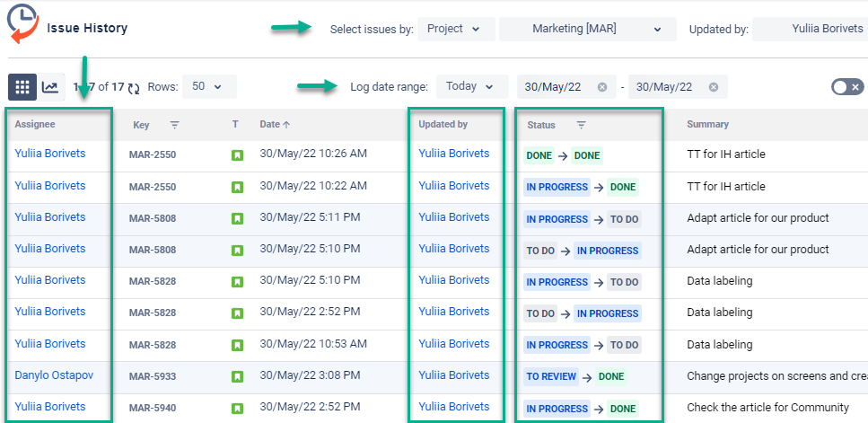Click the type icon for MAR-2550 at 10:22 AM
The height and width of the screenshot is (423, 868).
237,188
